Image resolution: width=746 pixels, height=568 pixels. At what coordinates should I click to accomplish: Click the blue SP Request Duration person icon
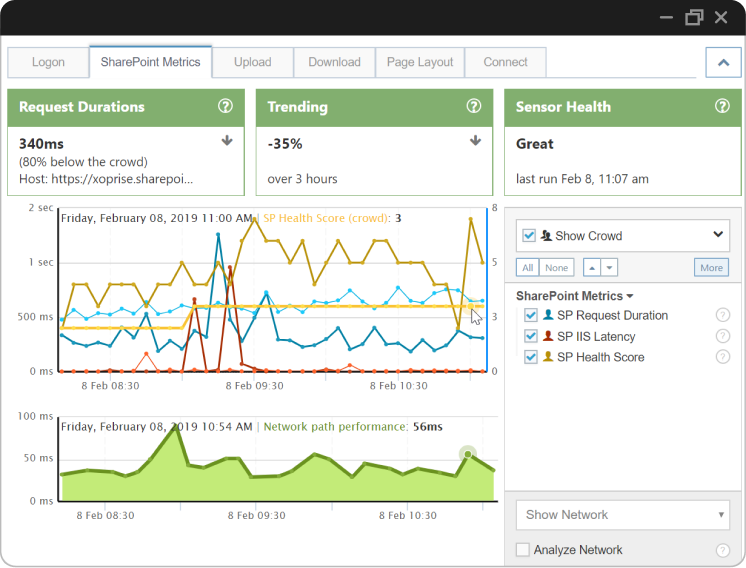click(548, 314)
